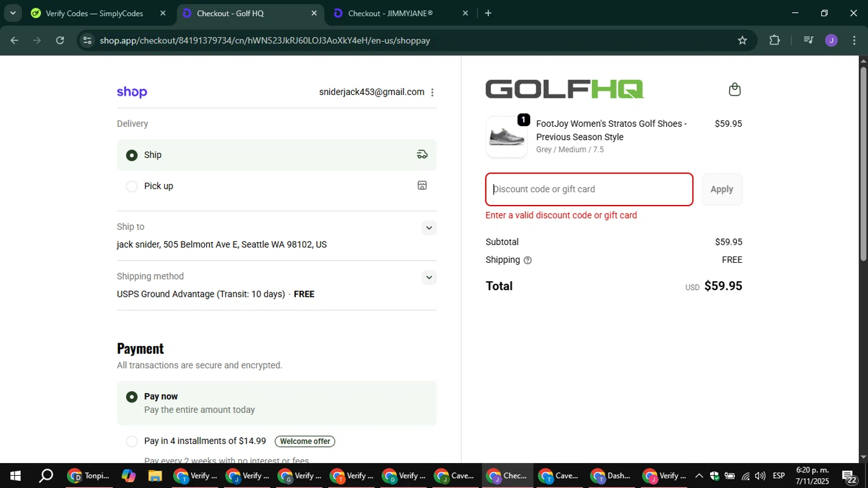View site information icon in address bar

(87, 41)
